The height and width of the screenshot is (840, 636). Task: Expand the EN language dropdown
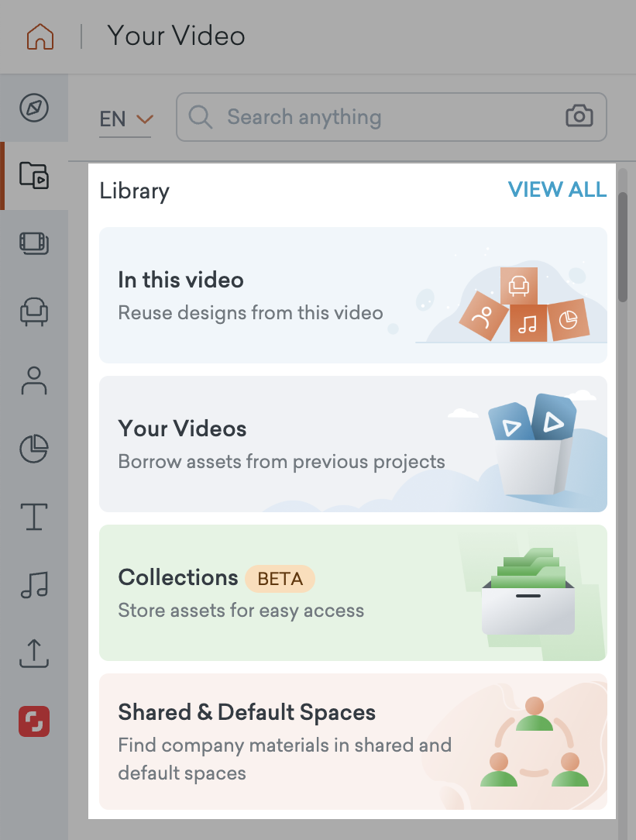(125, 119)
